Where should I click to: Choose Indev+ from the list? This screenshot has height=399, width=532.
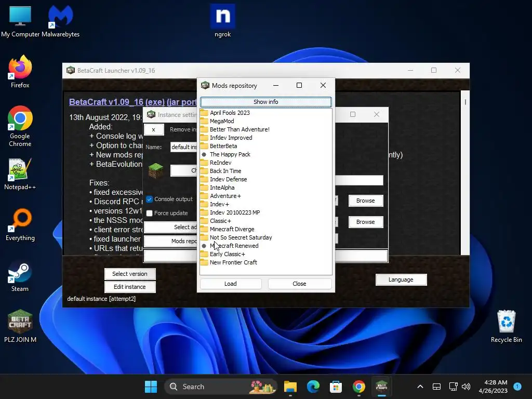tap(219, 204)
